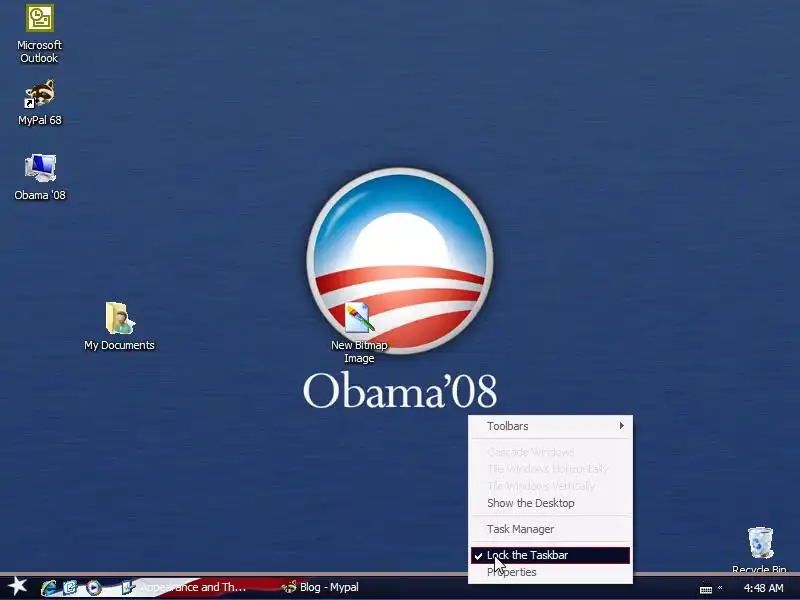Select the MyPal 68 raccoon shortcut

coord(40,103)
